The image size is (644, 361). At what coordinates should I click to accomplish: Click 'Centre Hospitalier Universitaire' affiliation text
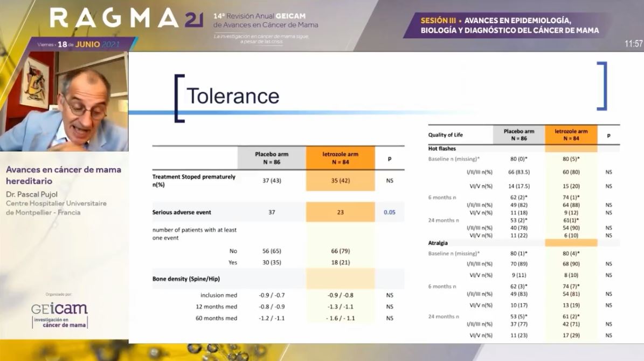point(56,203)
